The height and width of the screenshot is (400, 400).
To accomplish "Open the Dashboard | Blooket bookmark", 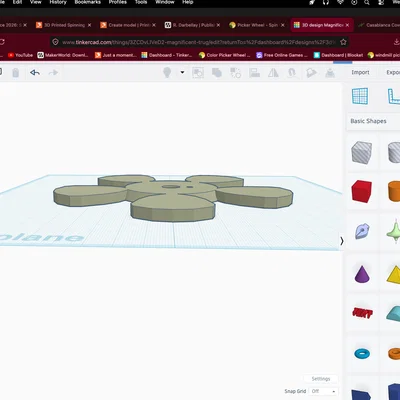I will coord(338,55).
